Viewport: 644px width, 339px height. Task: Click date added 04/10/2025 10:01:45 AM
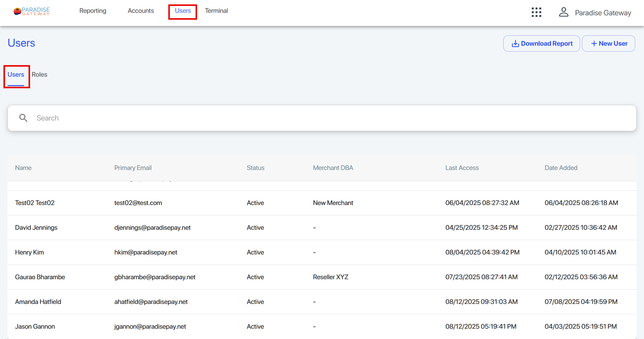coord(580,252)
